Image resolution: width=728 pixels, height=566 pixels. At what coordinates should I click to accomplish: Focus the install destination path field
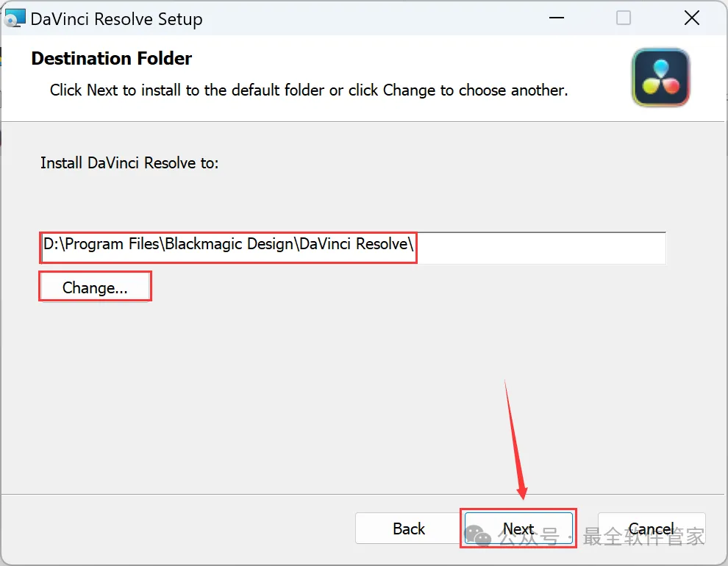pyautogui.click(x=229, y=245)
